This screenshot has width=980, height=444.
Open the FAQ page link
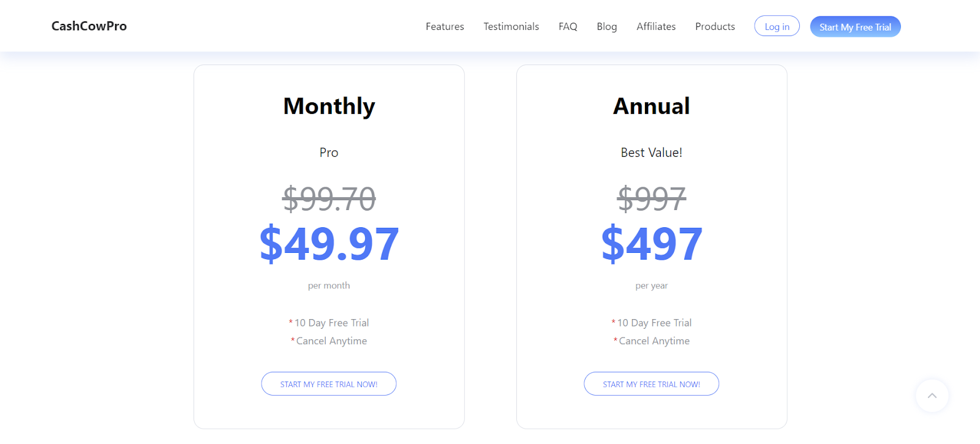[568, 27]
